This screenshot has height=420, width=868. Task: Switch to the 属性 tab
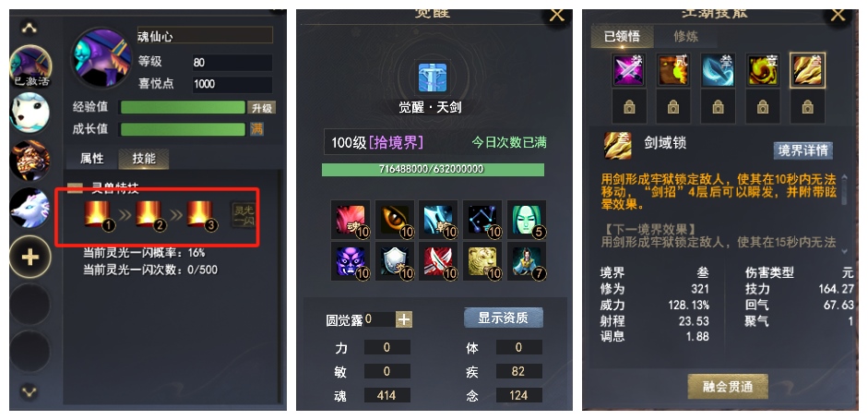92,159
